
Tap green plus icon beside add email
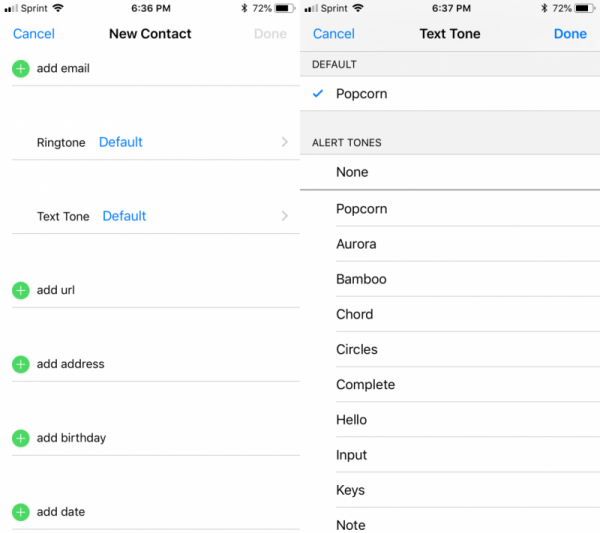point(20,68)
